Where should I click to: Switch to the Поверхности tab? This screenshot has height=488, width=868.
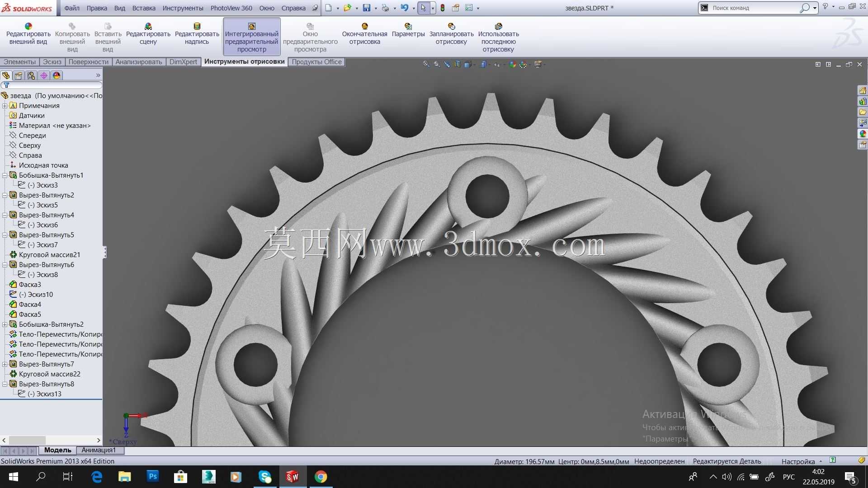[89, 62]
